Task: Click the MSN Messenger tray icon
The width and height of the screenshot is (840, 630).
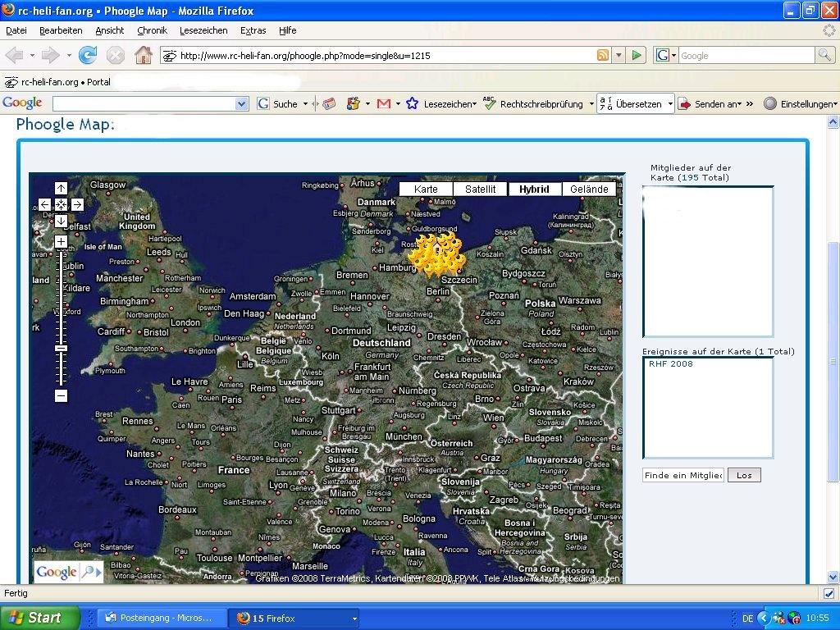Action: coord(778,619)
